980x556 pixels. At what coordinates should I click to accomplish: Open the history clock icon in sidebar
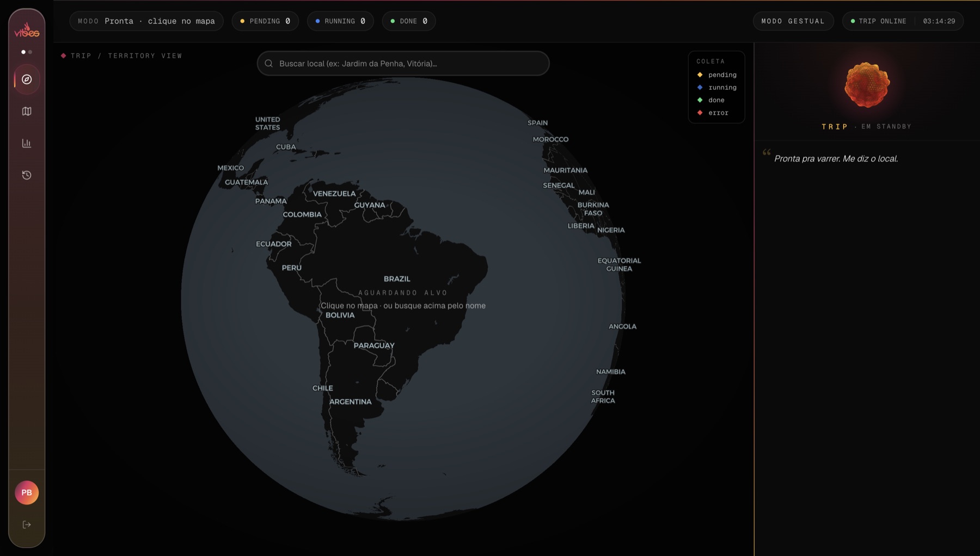[x=27, y=175]
